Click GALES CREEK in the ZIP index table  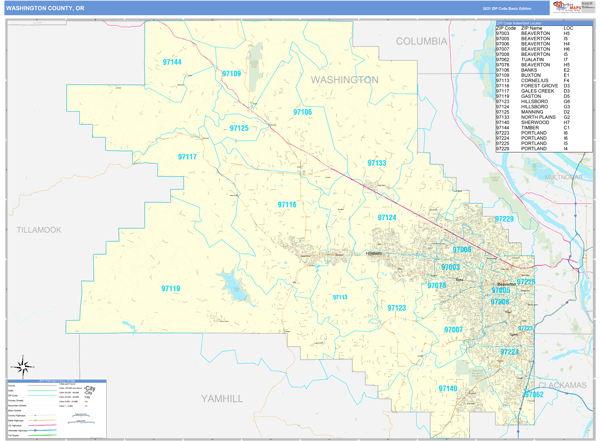(x=538, y=91)
